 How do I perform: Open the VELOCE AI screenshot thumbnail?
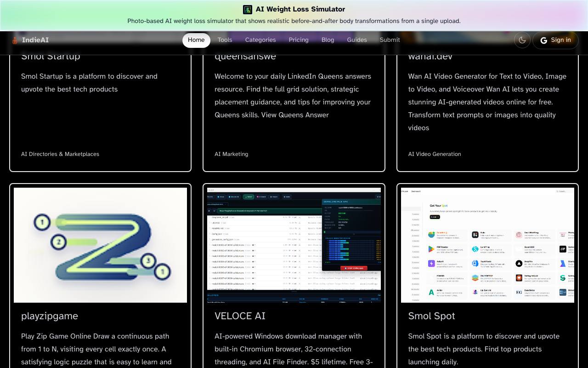(294, 245)
